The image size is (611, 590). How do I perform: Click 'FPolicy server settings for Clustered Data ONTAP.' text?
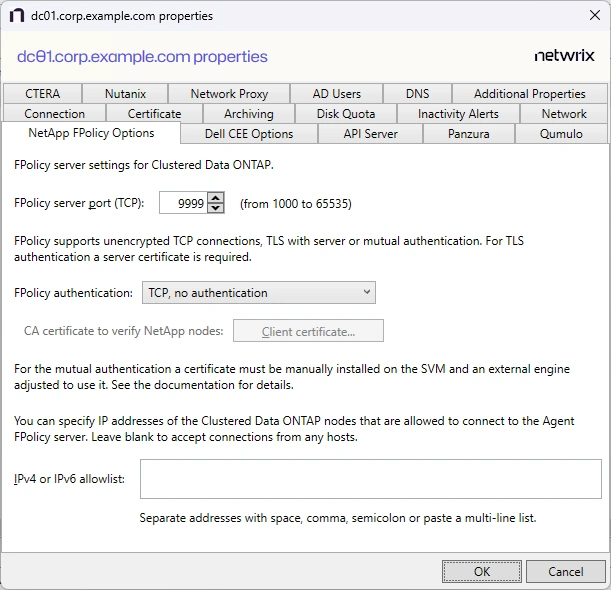[144, 165]
